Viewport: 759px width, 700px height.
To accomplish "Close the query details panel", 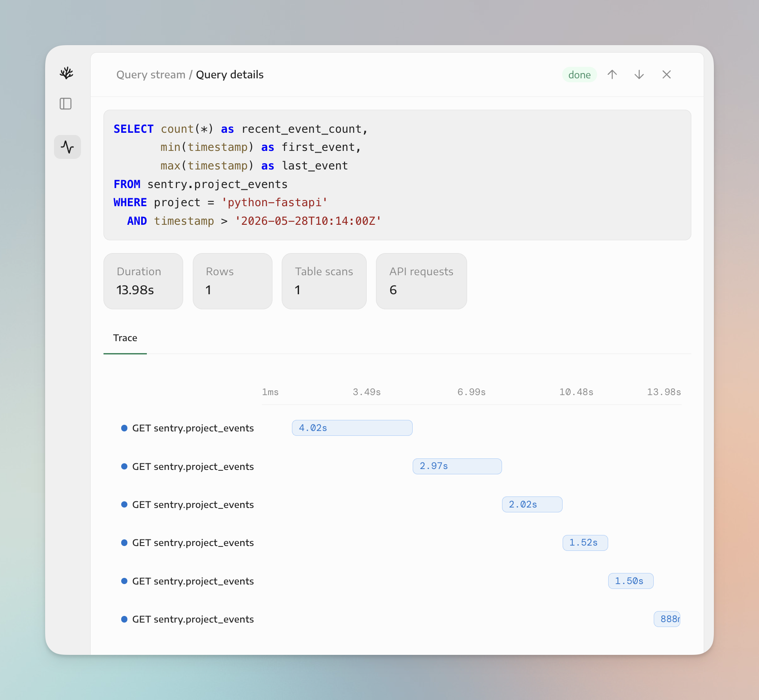I will [667, 74].
